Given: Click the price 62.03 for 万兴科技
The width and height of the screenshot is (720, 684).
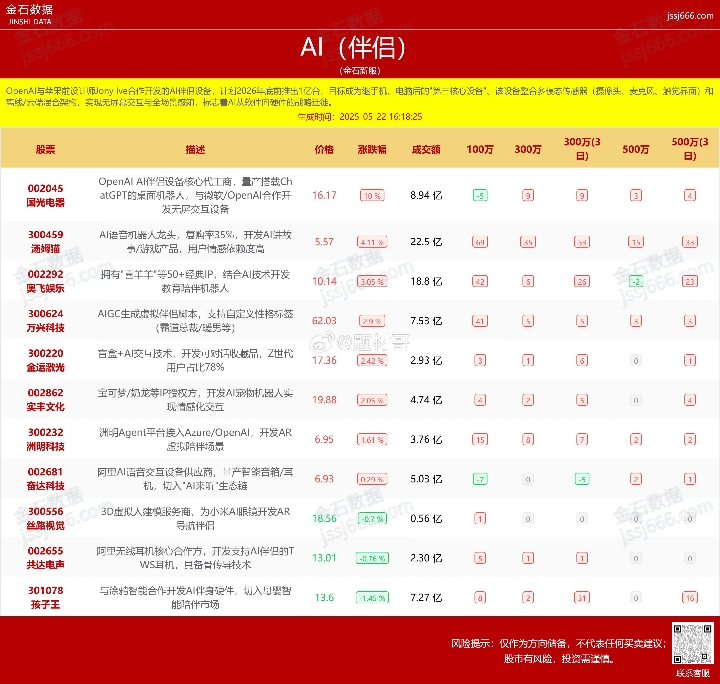Looking at the screenshot, I should pos(324,320).
